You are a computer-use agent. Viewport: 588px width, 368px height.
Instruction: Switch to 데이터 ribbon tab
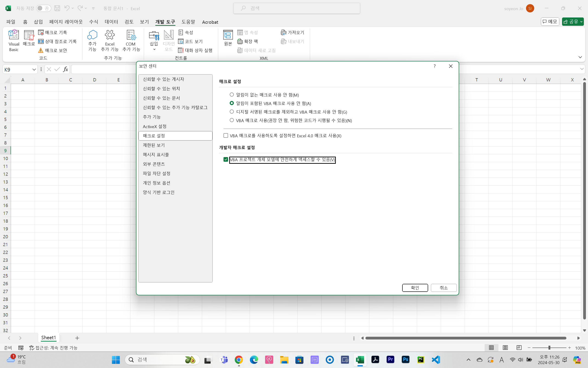[111, 22]
